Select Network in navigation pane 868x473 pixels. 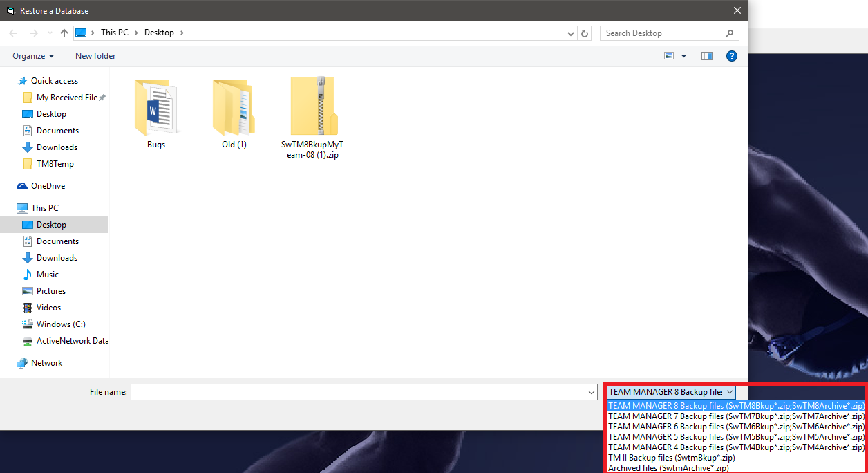point(46,363)
